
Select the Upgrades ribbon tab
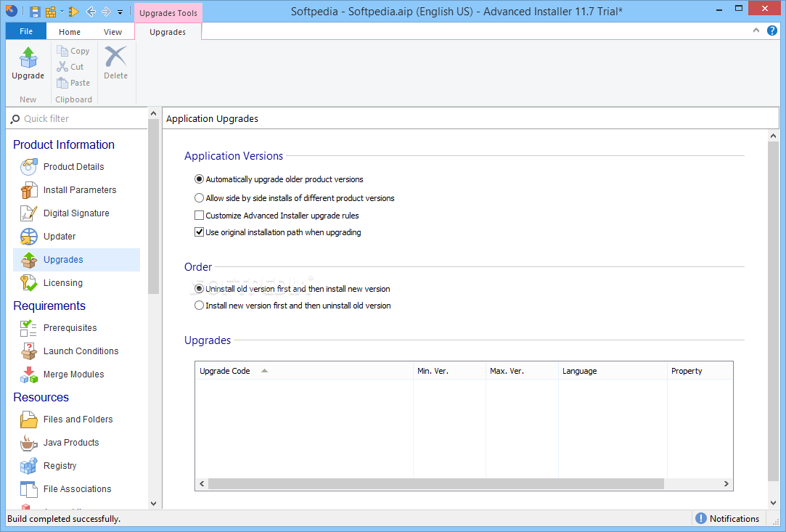click(x=168, y=32)
